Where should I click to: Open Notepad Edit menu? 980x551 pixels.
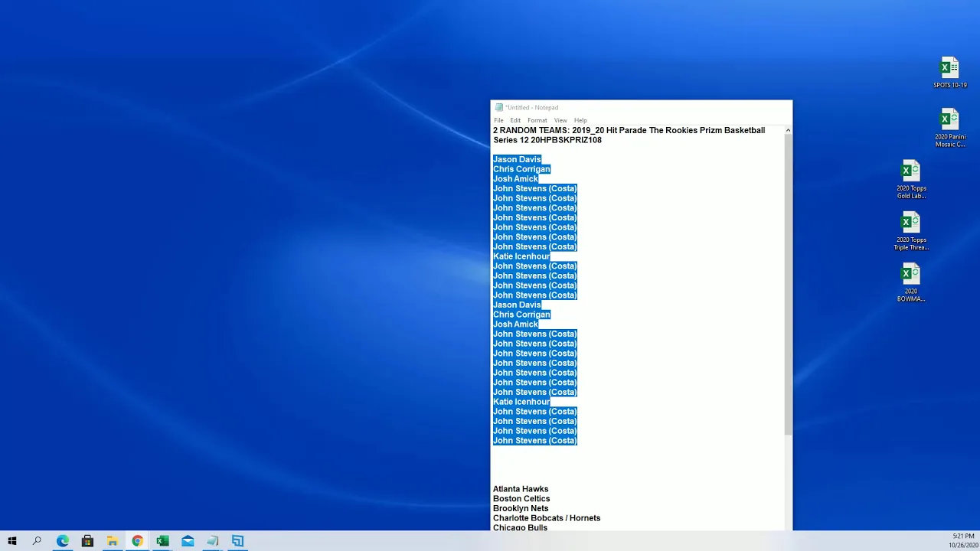(515, 120)
